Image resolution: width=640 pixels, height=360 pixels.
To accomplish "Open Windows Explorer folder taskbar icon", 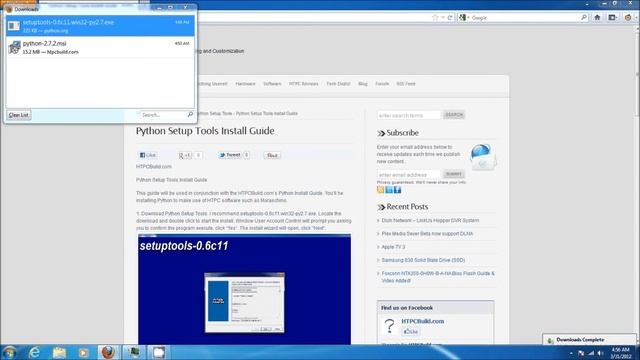I will point(59,352).
